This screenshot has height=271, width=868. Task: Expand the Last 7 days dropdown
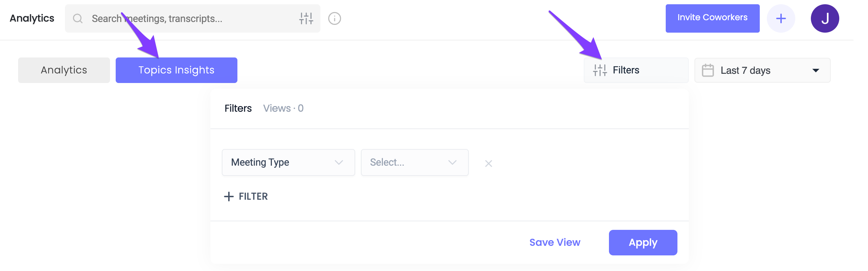click(762, 70)
